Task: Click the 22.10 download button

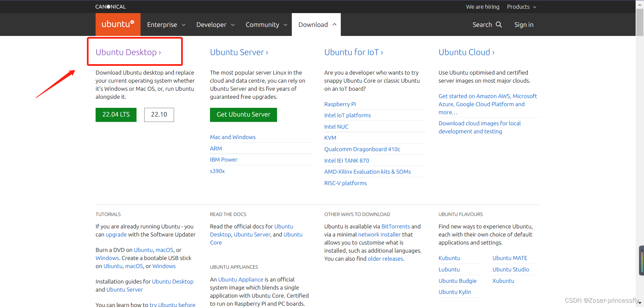Action: (x=159, y=115)
